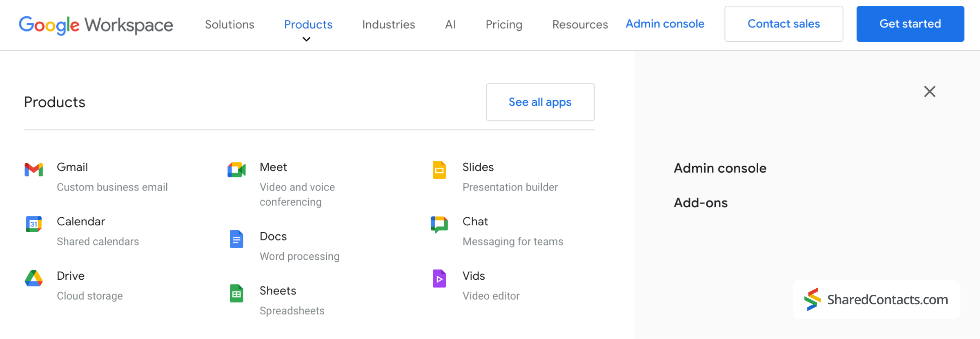Click the 'Messaging for teams' description
The height and width of the screenshot is (339, 980).
[513, 241]
